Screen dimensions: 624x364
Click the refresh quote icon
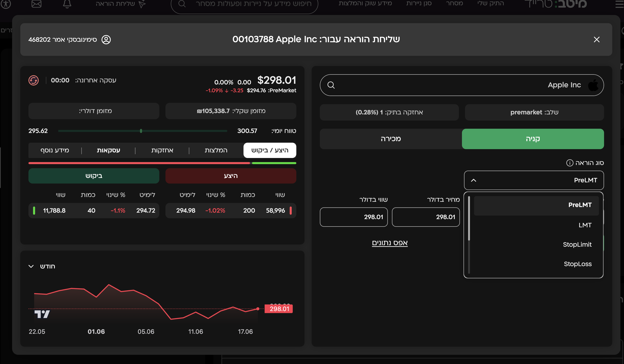[33, 80]
